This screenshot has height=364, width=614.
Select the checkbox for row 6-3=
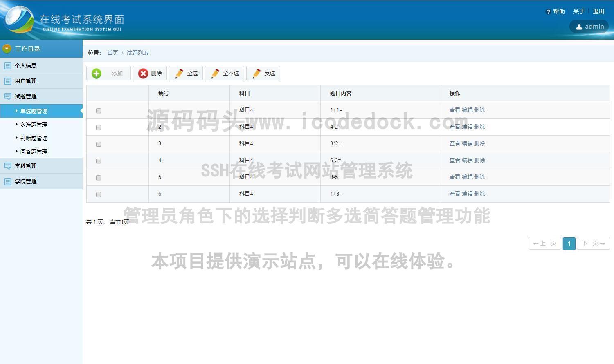(x=99, y=161)
